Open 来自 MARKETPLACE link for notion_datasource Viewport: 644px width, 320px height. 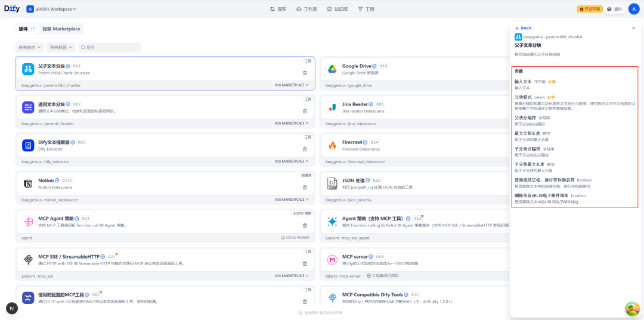[292, 200]
